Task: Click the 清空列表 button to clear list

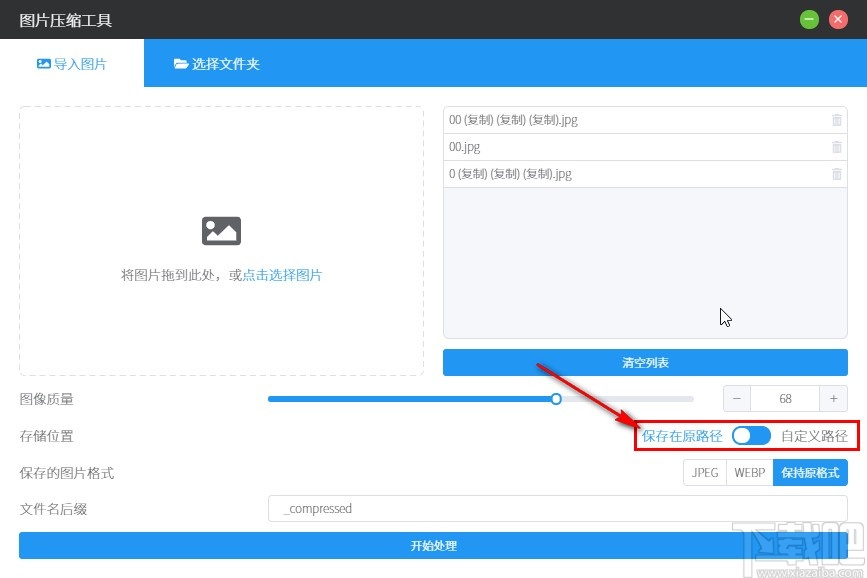Action: (645, 363)
